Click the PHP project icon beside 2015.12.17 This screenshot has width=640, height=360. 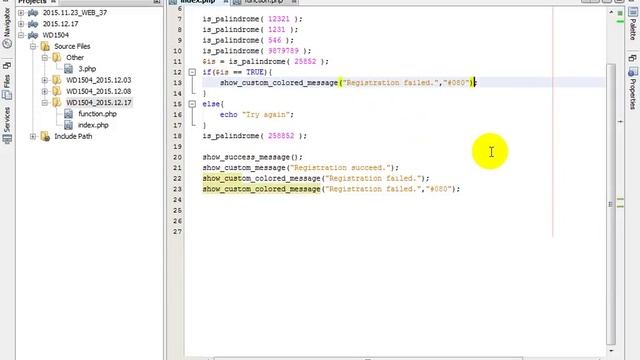tap(33, 24)
